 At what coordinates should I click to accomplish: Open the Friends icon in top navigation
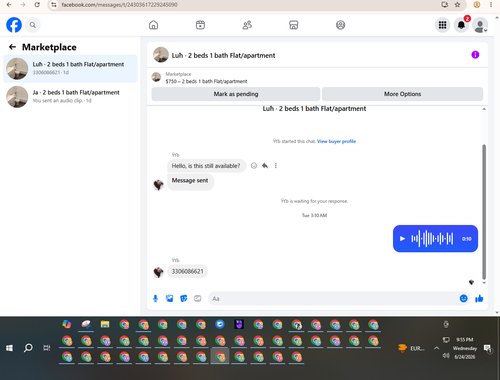tap(247, 25)
